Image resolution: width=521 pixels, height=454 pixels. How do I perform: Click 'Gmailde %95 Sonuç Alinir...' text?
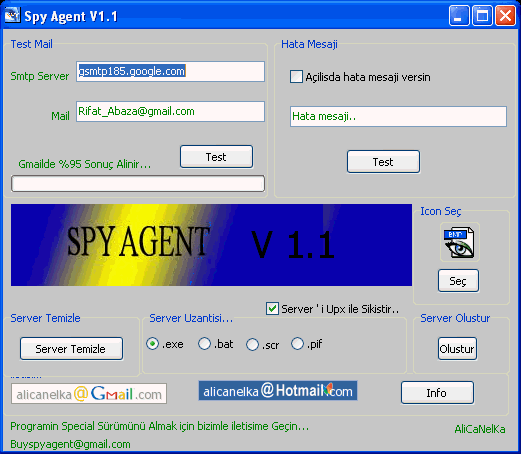85,164
